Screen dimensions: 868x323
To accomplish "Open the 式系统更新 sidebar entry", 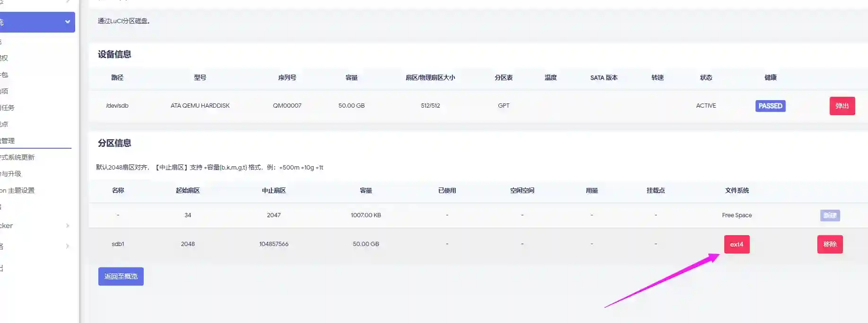I will [x=17, y=157].
